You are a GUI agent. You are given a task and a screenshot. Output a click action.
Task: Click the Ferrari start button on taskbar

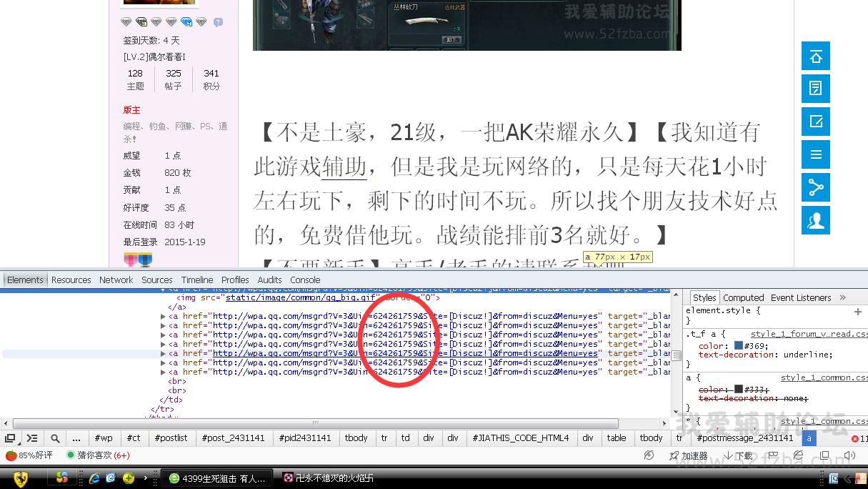click(21, 478)
